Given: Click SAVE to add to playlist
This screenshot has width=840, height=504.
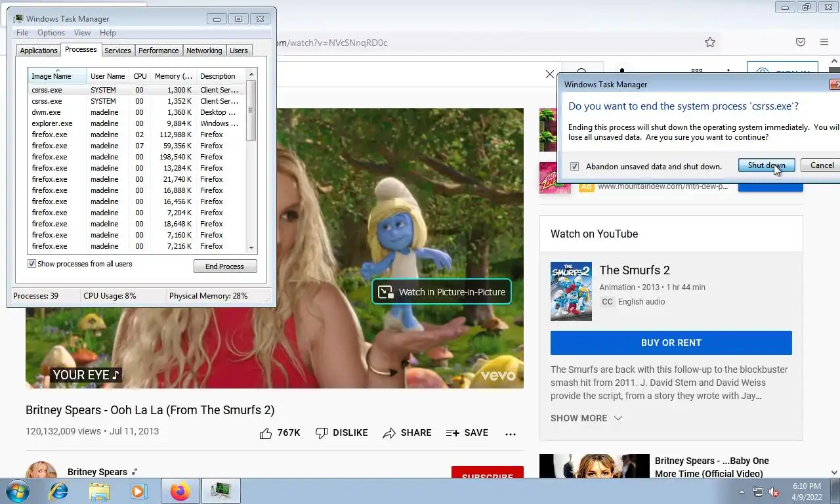Looking at the screenshot, I should tap(467, 432).
